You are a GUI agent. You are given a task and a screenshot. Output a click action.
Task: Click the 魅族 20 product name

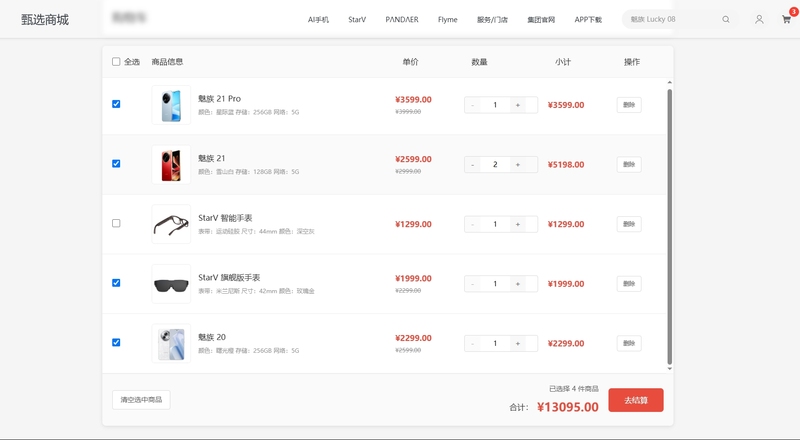click(x=212, y=337)
